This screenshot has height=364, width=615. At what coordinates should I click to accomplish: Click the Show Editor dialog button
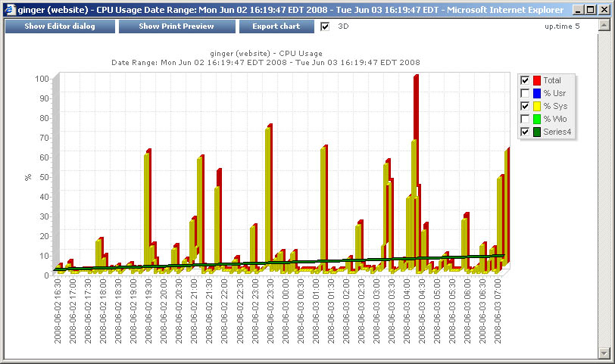coord(60,26)
